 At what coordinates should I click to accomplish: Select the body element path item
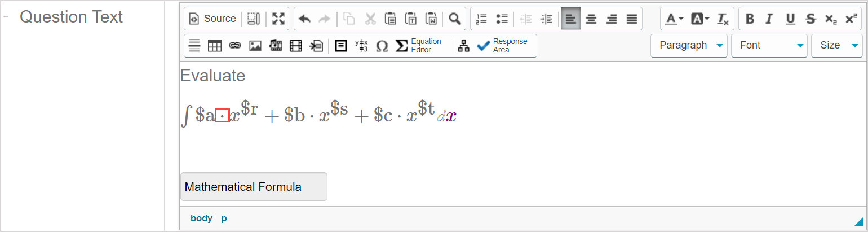coord(201,218)
